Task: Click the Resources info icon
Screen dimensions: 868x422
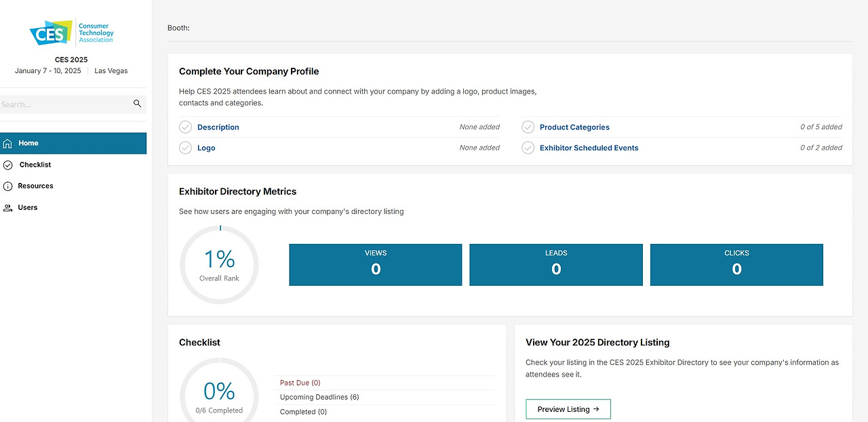Action: click(x=8, y=186)
